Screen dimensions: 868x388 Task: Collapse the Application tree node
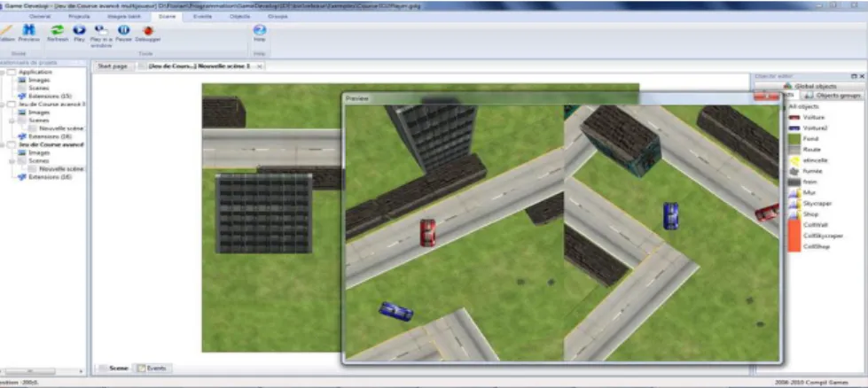point(4,73)
